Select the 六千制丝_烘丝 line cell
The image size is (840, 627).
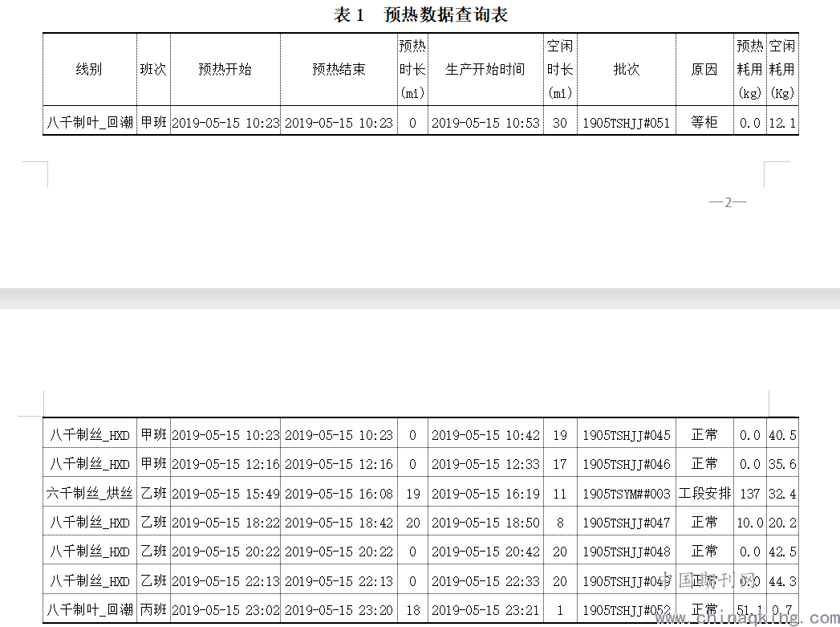point(89,494)
